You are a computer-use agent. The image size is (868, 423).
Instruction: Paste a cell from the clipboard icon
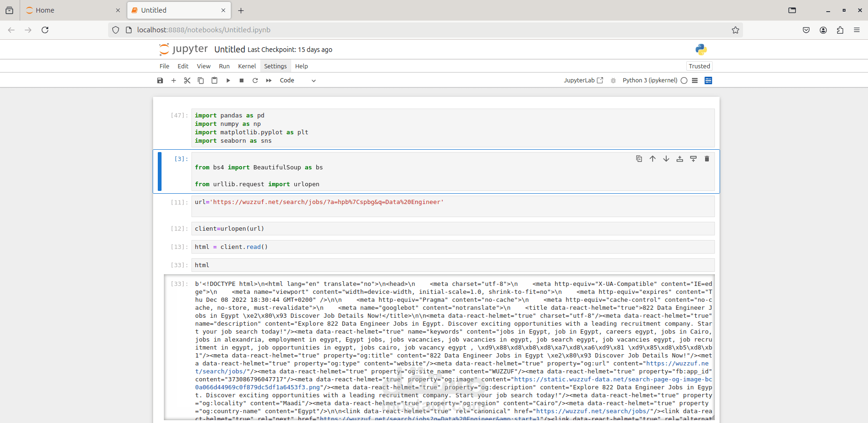(214, 80)
